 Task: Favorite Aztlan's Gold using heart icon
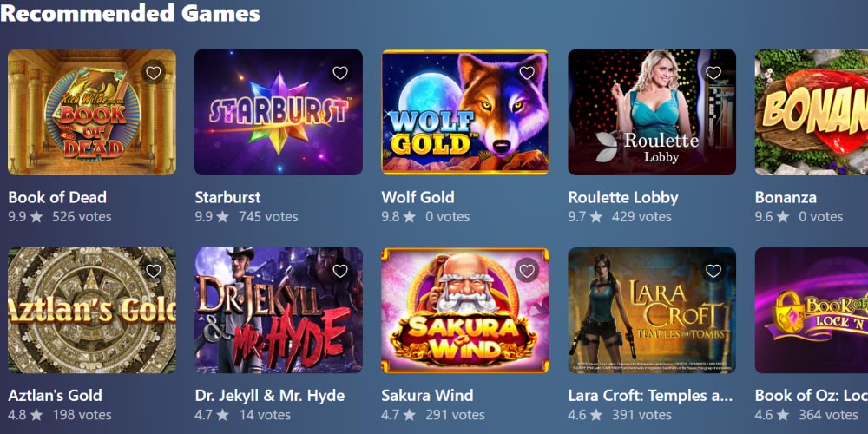[x=154, y=271]
